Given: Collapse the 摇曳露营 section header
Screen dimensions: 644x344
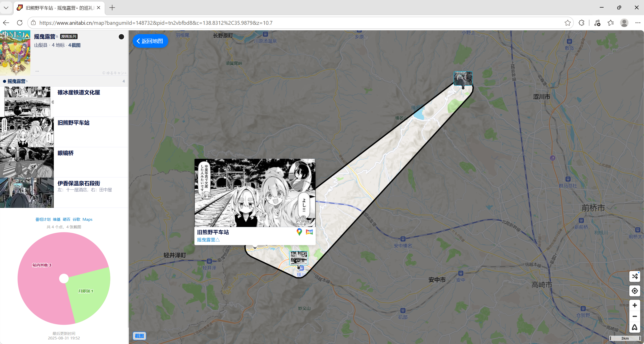Looking at the screenshot, I should 64,81.
